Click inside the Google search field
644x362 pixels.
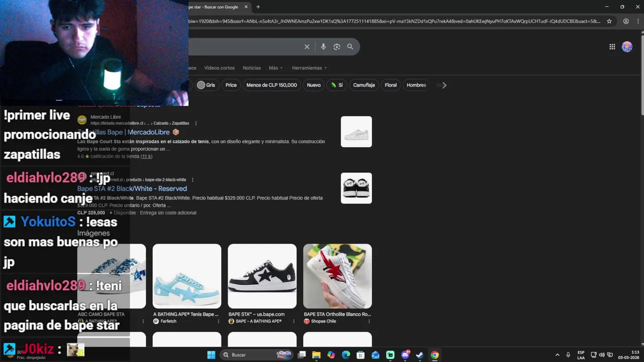244,47
